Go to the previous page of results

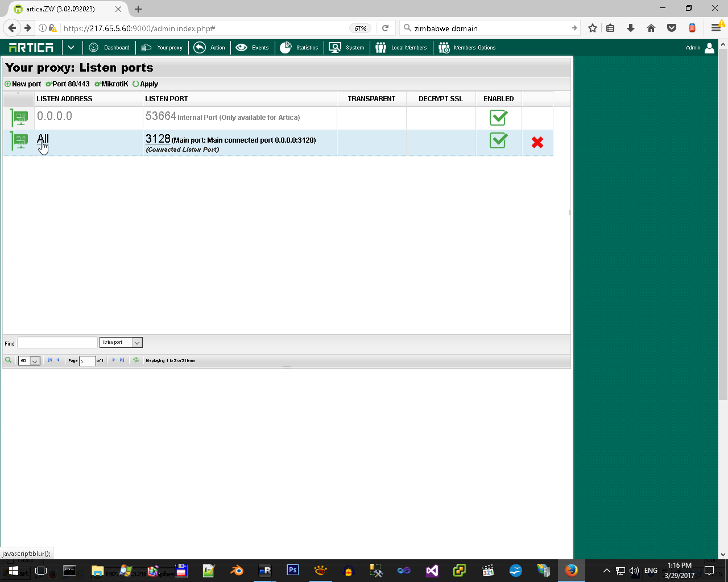click(x=58, y=360)
